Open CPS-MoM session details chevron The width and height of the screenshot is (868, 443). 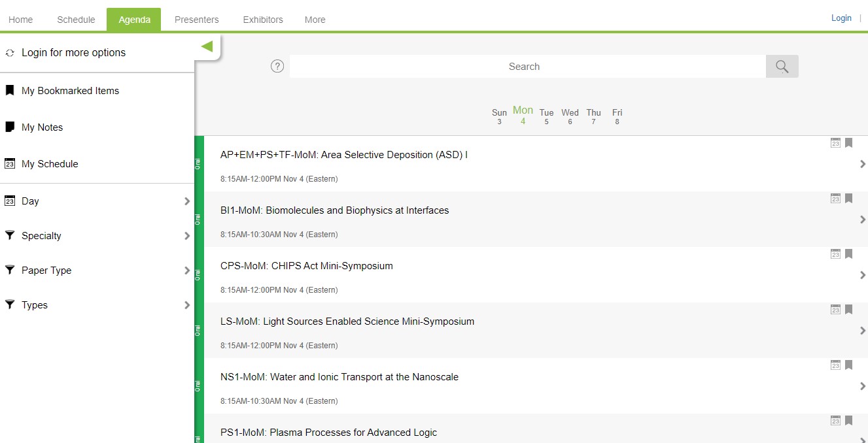863,275
